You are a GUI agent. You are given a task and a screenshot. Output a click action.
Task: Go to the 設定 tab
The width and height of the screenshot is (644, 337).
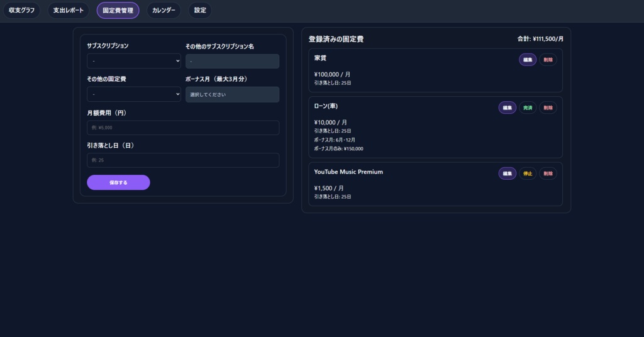click(200, 10)
